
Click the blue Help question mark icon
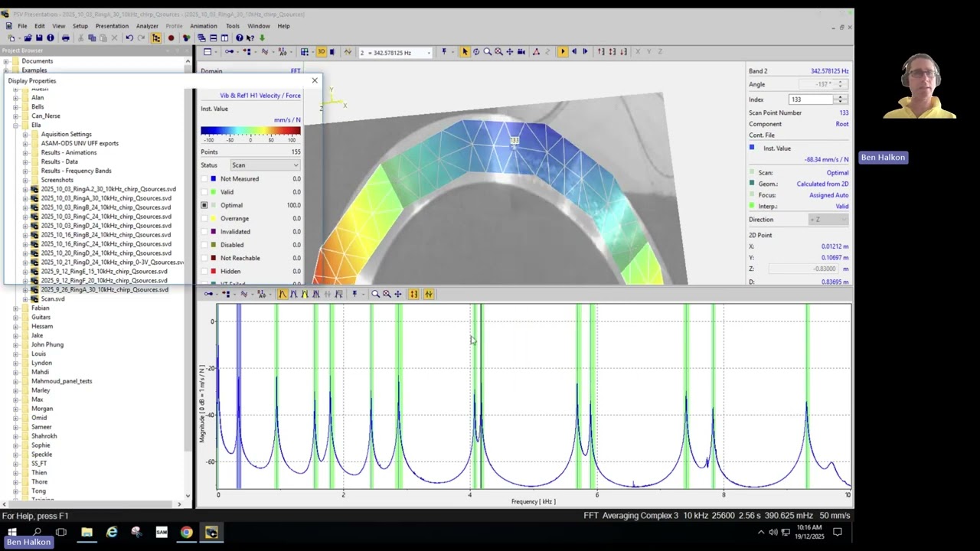pos(240,38)
